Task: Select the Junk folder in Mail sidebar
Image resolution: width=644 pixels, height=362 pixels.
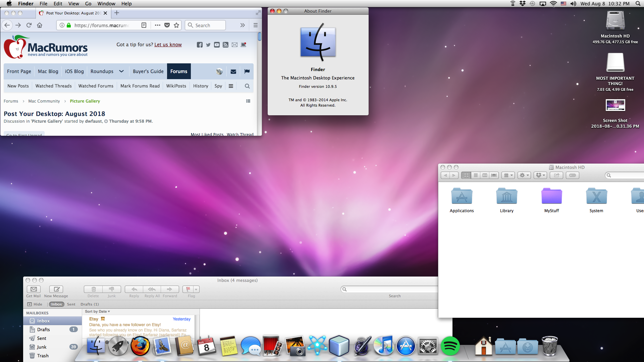Action: coord(42,347)
